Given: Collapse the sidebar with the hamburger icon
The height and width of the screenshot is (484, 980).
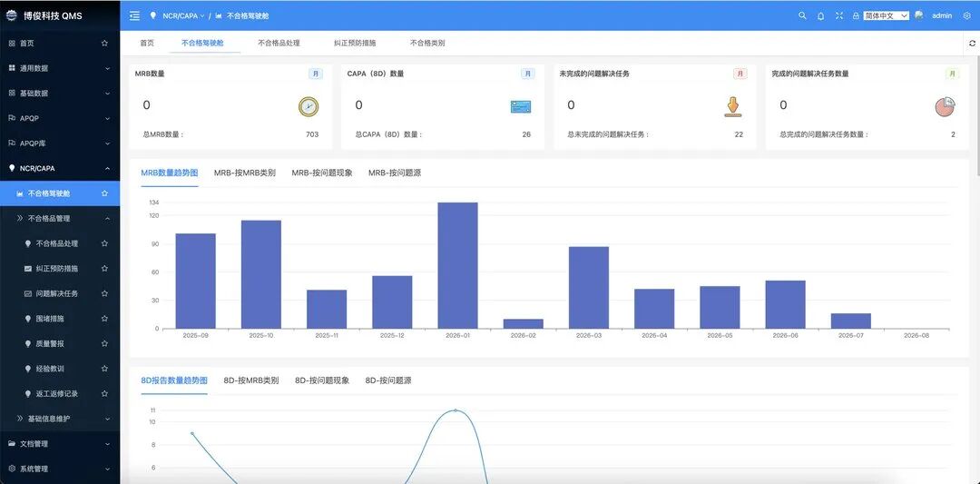Looking at the screenshot, I should point(134,15).
